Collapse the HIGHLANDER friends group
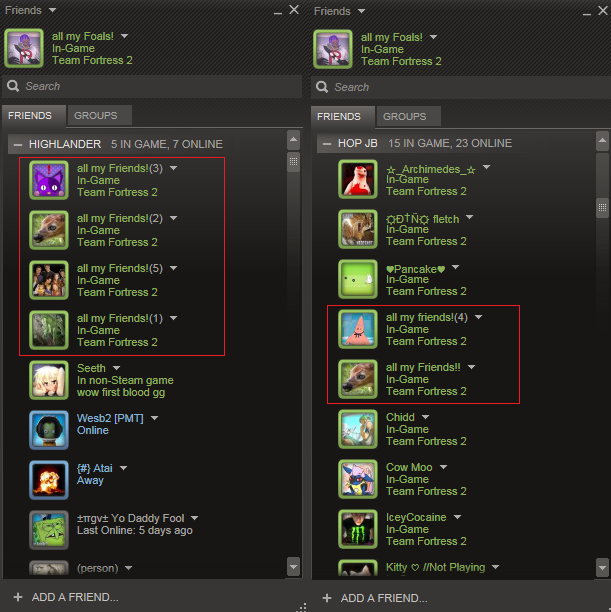This screenshot has height=612, width=611. 18,144
